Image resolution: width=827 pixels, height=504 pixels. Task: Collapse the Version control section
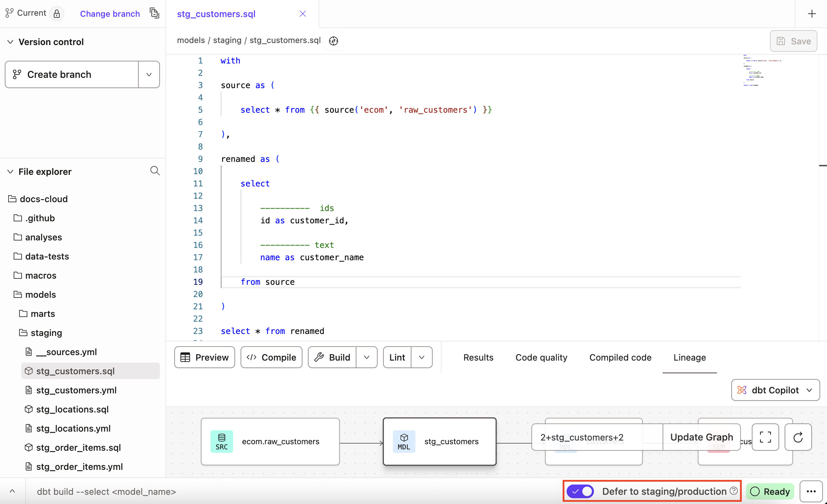(x=10, y=42)
